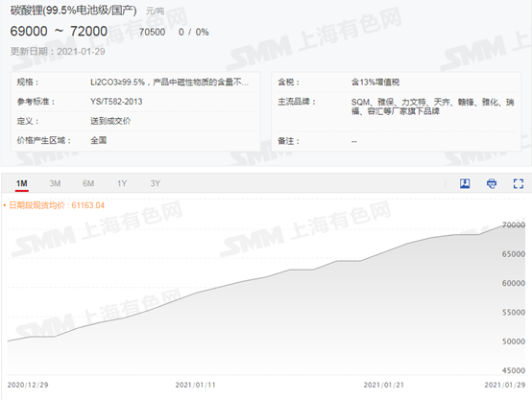
Task: Switch to the 3M time range tab
Action: point(55,184)
